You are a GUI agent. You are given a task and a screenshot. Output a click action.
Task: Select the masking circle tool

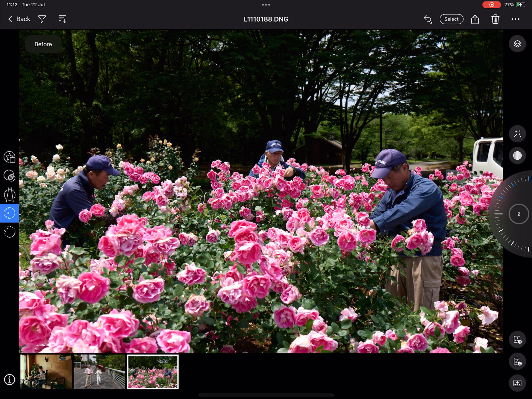coord(9,176)
